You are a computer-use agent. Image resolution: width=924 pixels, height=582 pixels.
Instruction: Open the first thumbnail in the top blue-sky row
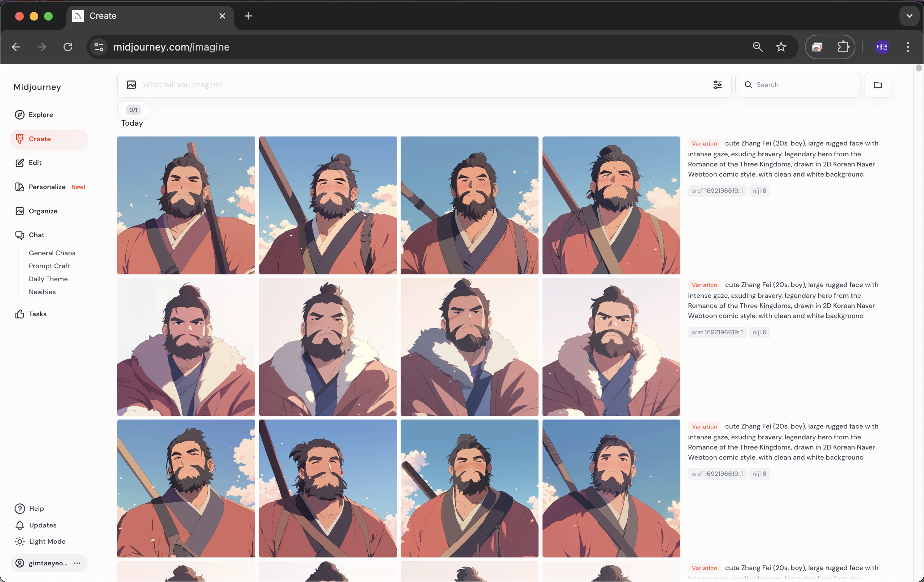coord(186,205)
